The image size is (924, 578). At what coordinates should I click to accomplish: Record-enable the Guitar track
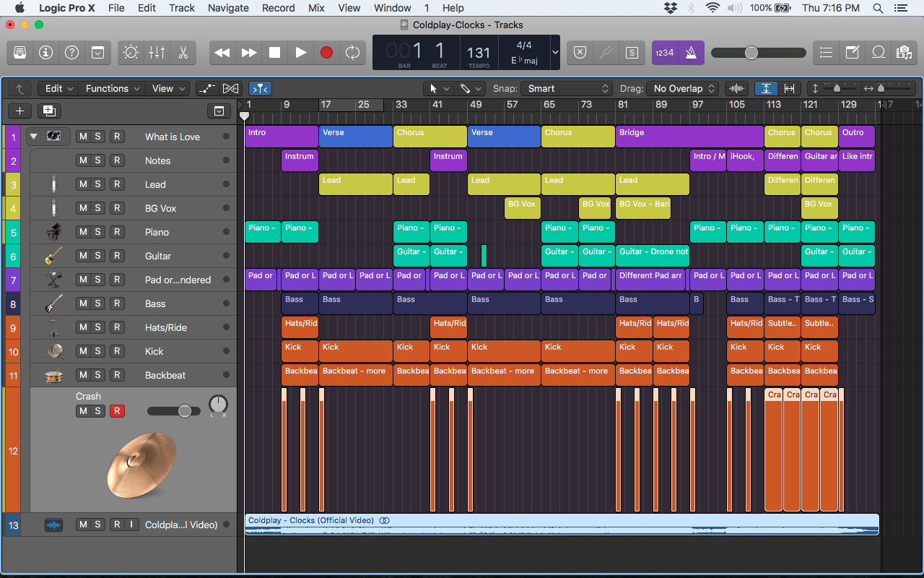tap(117, 256)
